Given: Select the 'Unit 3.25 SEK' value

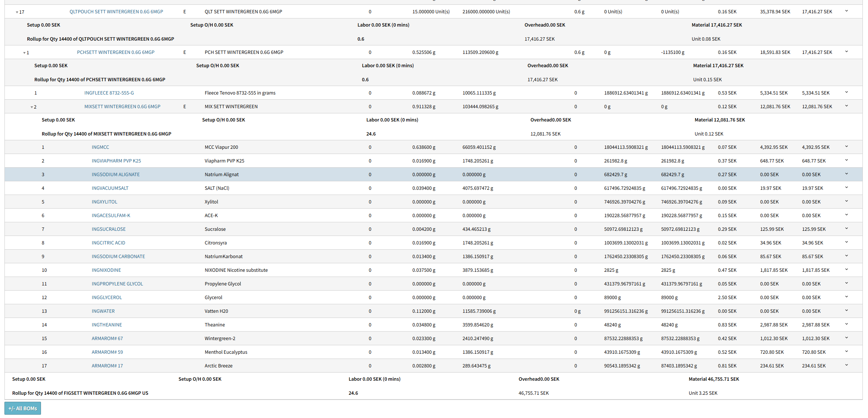Looking at the screenshot, I should coord(703,393).
